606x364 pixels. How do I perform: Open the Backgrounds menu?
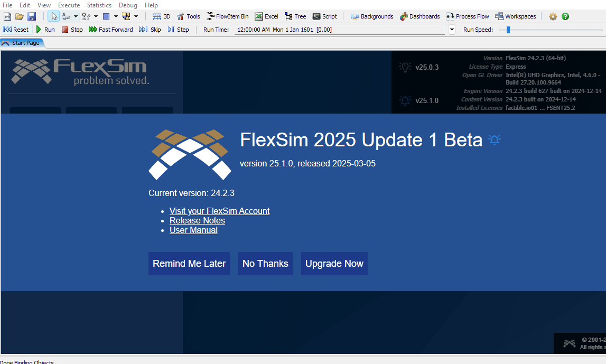[x=372, y=16]
